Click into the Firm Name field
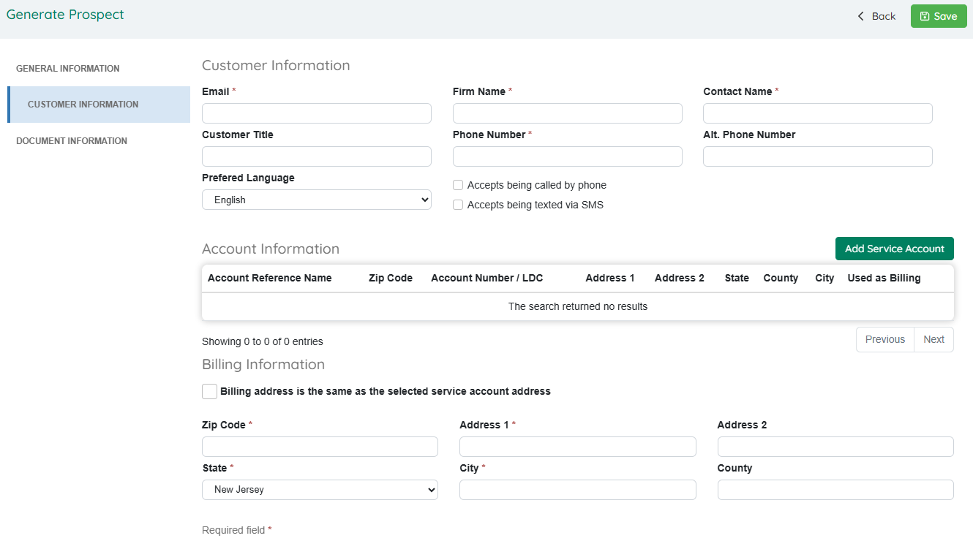 (x=567, y=113)
